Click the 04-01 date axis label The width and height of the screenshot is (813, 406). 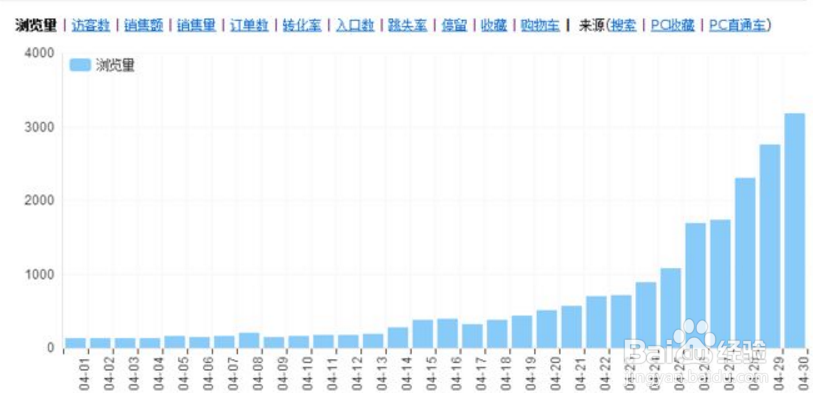85,375
